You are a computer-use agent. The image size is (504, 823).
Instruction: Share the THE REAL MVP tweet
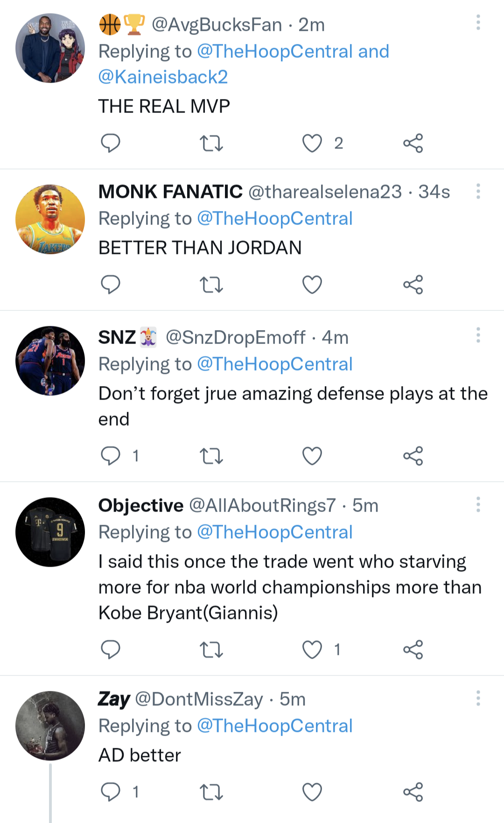pyautogui.click(x=413, y=143)
